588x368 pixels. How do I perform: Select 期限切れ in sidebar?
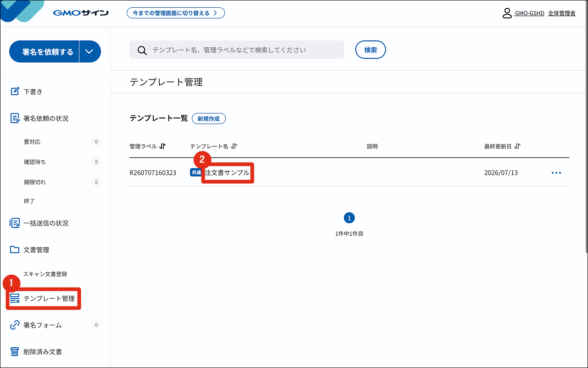click(x=35, y=182)
